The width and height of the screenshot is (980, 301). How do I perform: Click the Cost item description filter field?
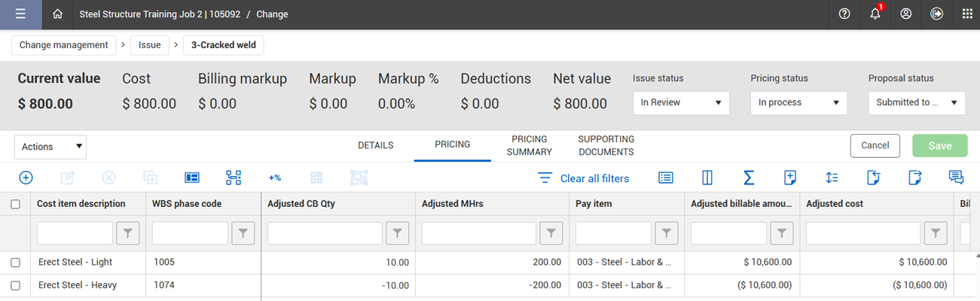tap(75, 234)
